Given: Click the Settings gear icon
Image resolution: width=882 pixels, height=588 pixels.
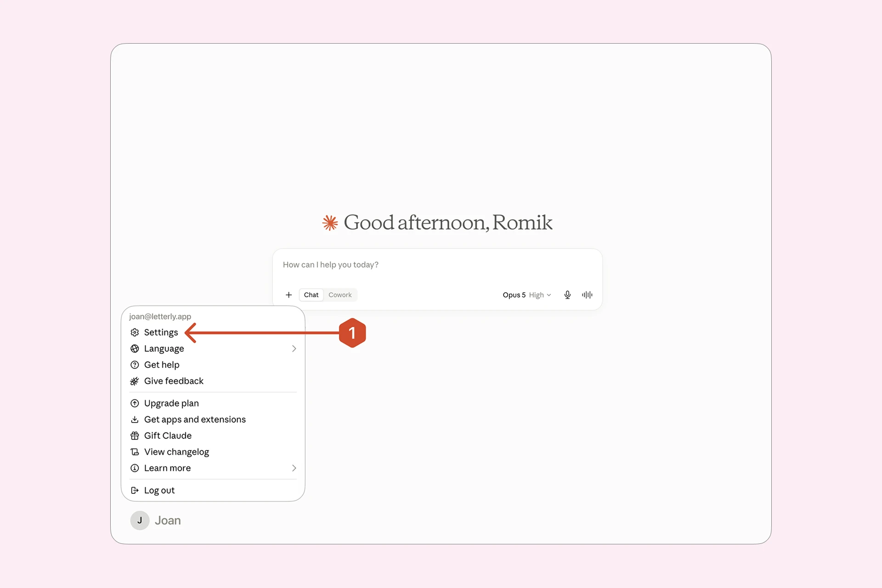Looking at the screenshot, I should (x=135, y=332).
